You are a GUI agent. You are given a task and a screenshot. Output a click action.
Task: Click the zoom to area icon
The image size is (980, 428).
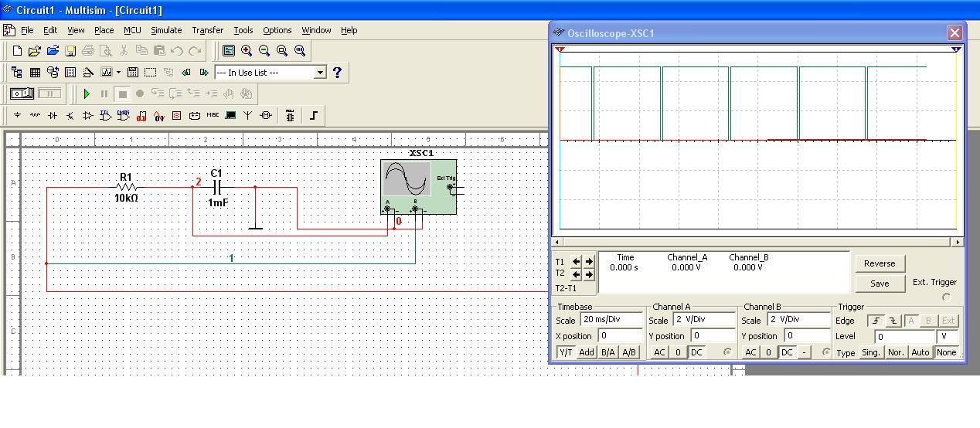[282, 51]
